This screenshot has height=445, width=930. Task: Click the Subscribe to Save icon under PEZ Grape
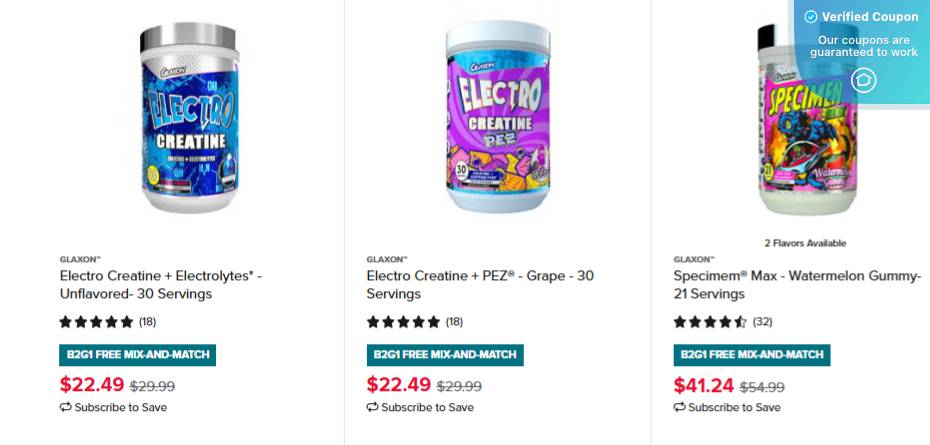click(372, 407)
